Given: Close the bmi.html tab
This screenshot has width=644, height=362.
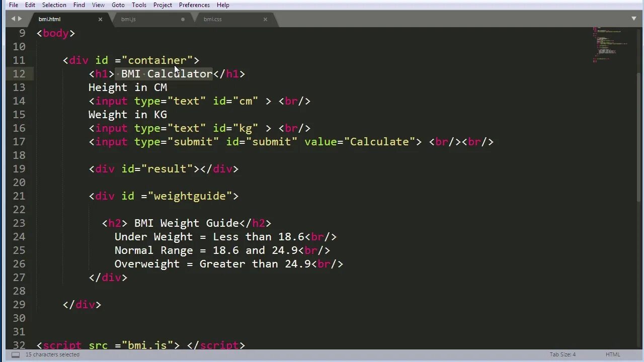Looking at the screenshot, I should point(100,19).
